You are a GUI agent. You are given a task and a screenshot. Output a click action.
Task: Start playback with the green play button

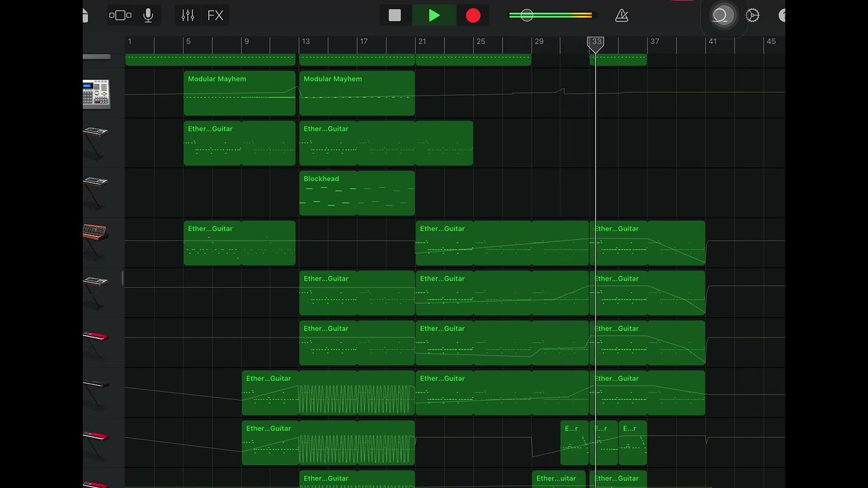pos(434,15)
